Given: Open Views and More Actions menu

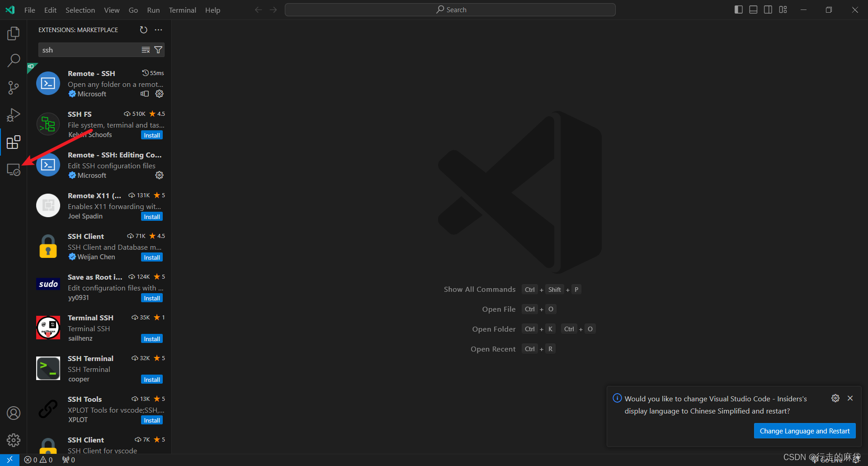Looking at the screenshot, I should 158,30.
